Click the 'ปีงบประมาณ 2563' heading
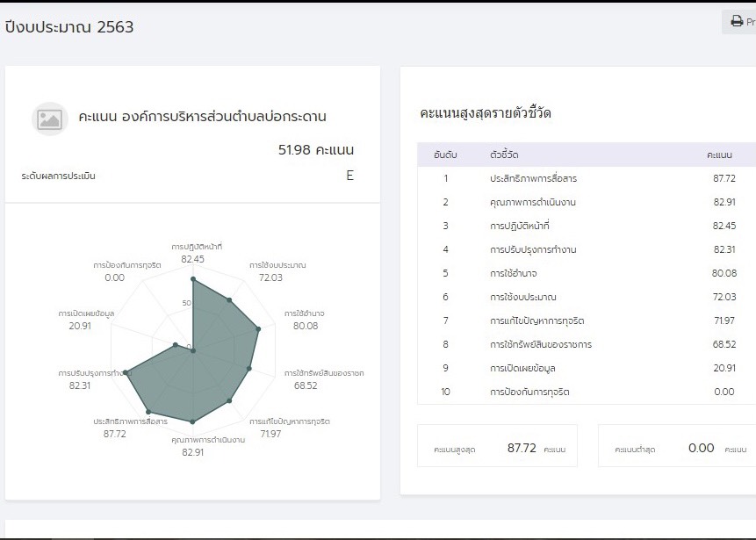The width and height of the screenshot is (756, 540). point(69,27)
